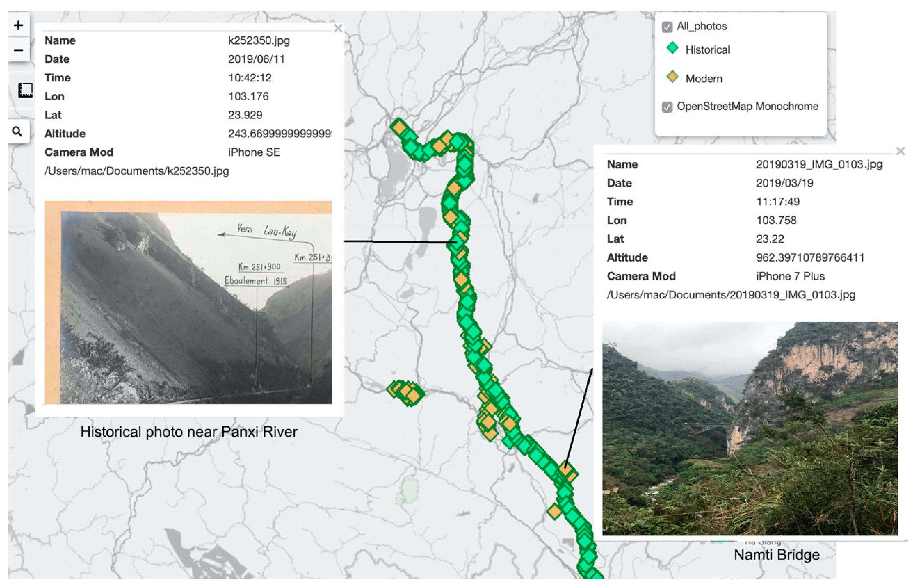Click the Modern legend label
The height and width of the screenshot is (588, 922).
tap(704, 79)
